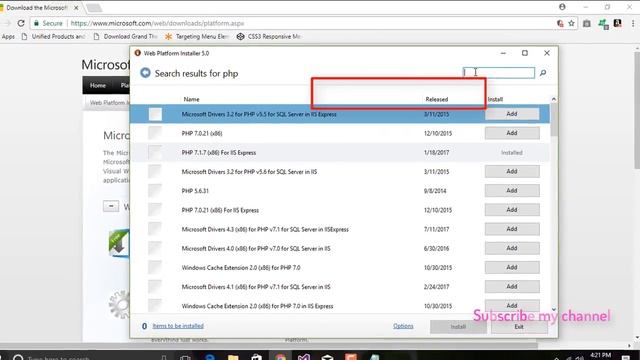
Task: Click the icon for PHP 7.1.7 IIS Express
Action: [x=155, y=152]
